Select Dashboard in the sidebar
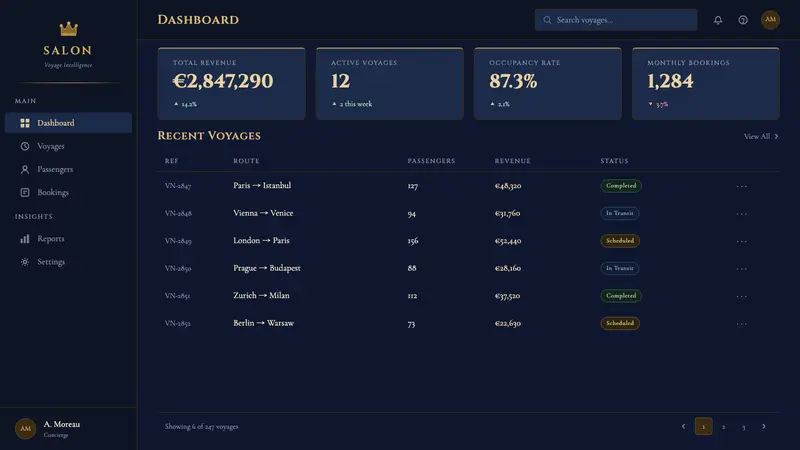This screenshot has width=800, height=450. tap(68, 123)
